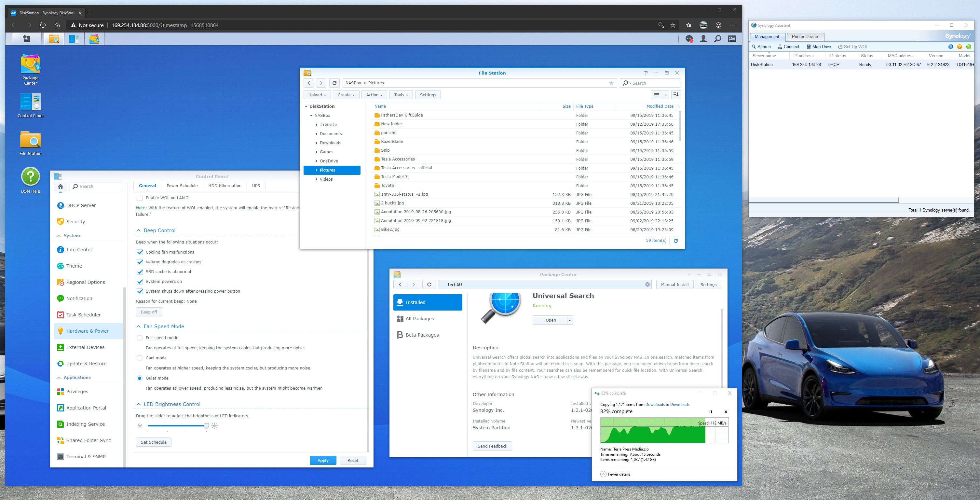Adjust the LED brightness slider handle
Screen dimensions: 980x500
point(206,426)
